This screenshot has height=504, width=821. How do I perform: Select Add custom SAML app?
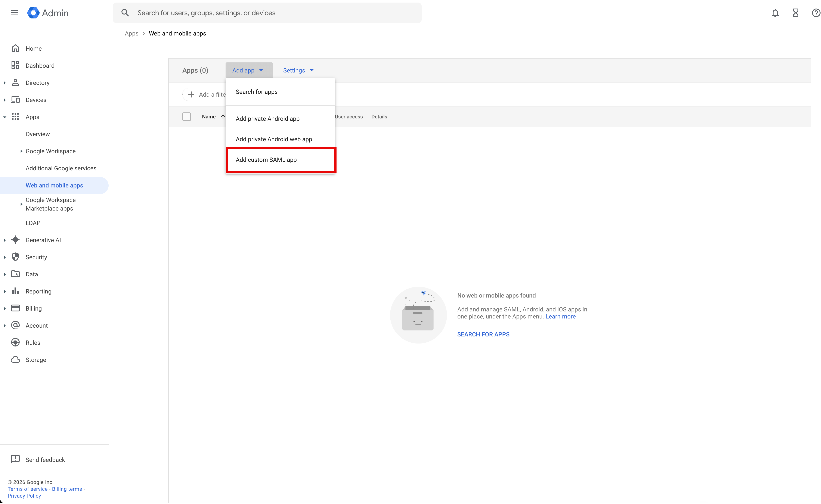coord(266,160)
